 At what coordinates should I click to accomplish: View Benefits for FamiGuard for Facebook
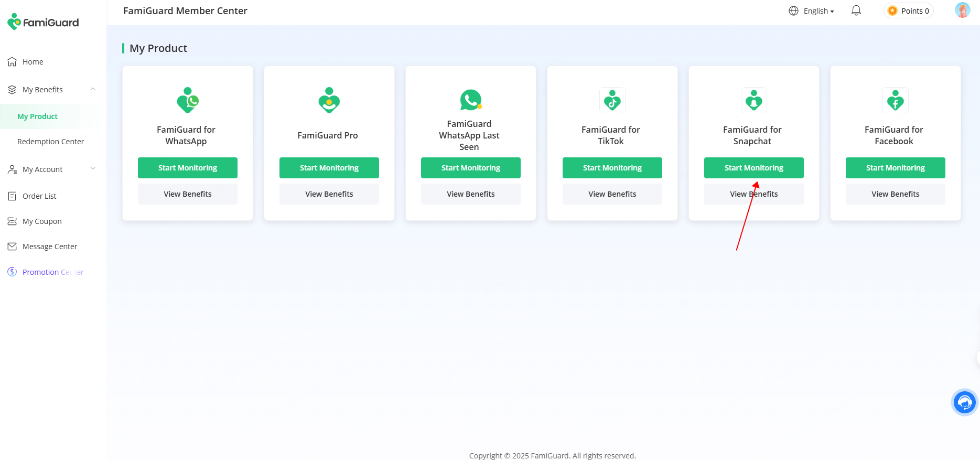(x=896, y=194)
